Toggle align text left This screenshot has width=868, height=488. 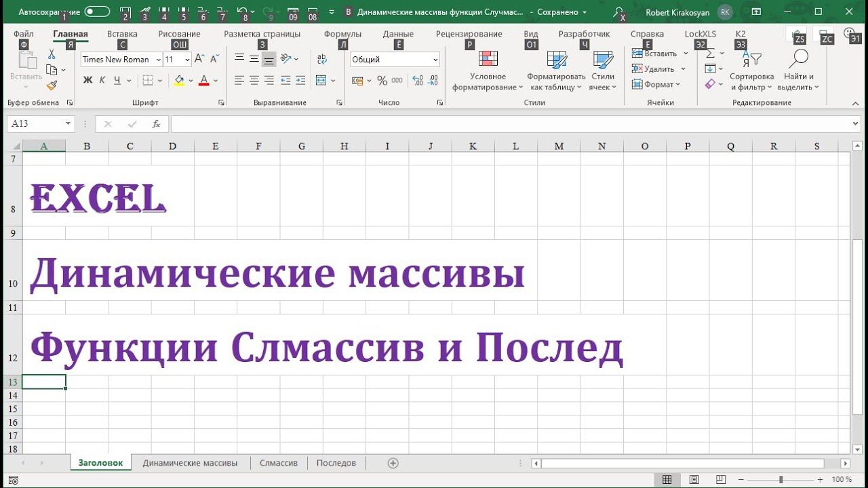239,80
